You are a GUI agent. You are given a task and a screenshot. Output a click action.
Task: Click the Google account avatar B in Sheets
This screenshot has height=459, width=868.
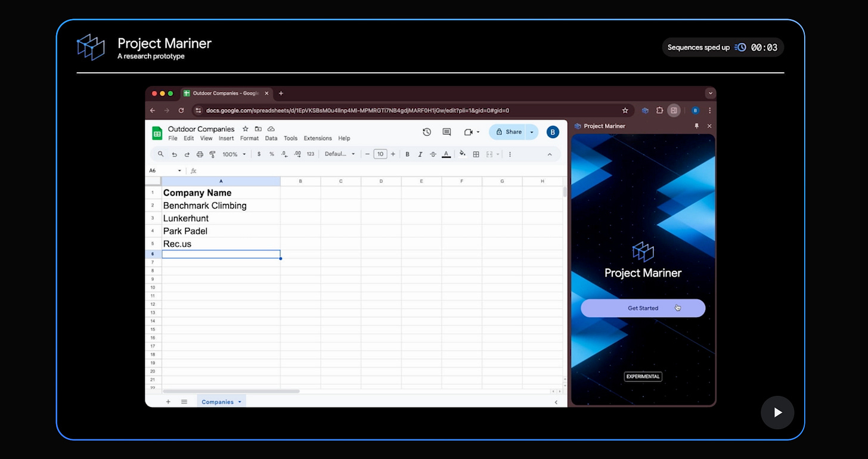(553, 132)
